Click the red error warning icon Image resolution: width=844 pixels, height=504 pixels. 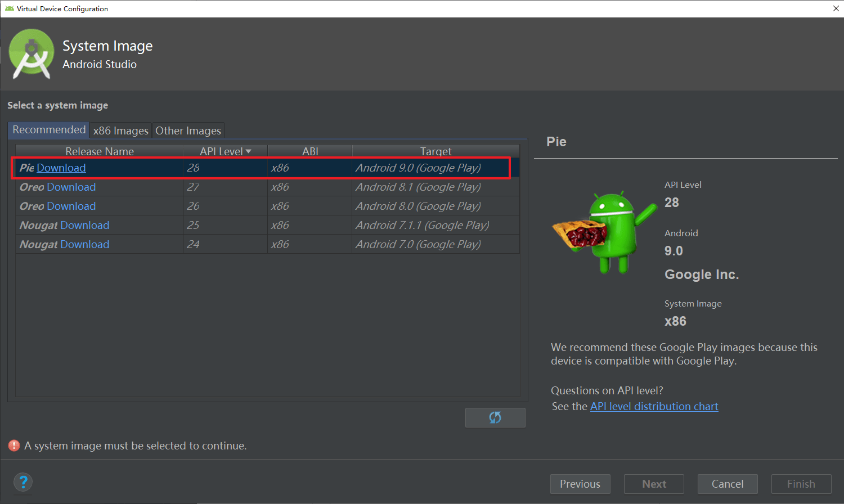(x=14, y=445)
